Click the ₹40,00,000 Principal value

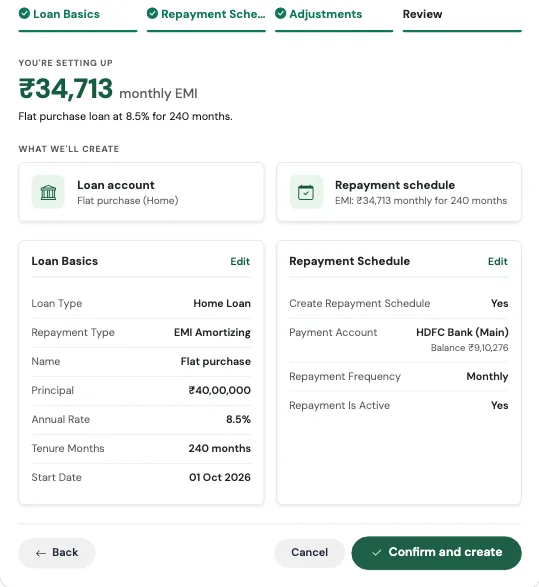coord(219,390)
